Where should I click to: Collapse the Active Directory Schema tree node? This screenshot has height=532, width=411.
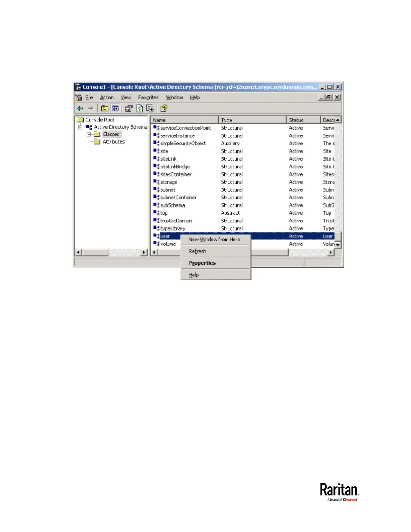80,127
